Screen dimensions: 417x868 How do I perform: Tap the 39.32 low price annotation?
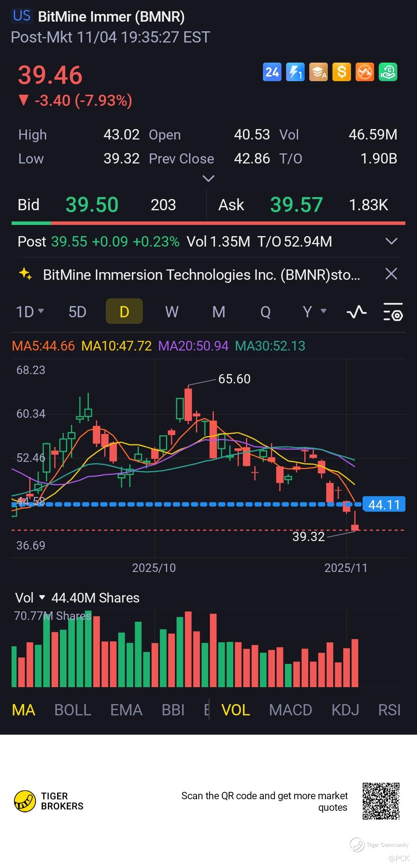click(x=309, y=536)
